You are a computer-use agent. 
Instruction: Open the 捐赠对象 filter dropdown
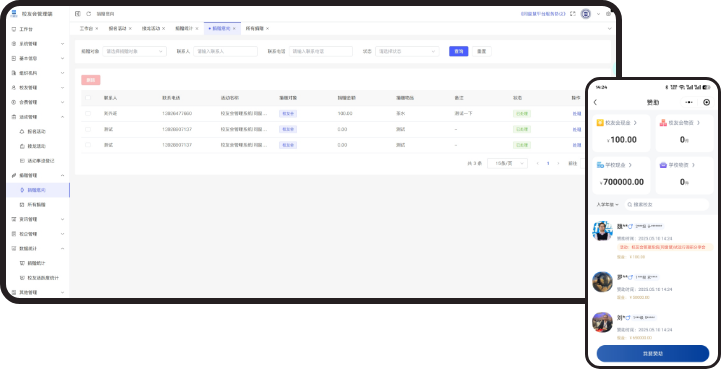point(135,52)
